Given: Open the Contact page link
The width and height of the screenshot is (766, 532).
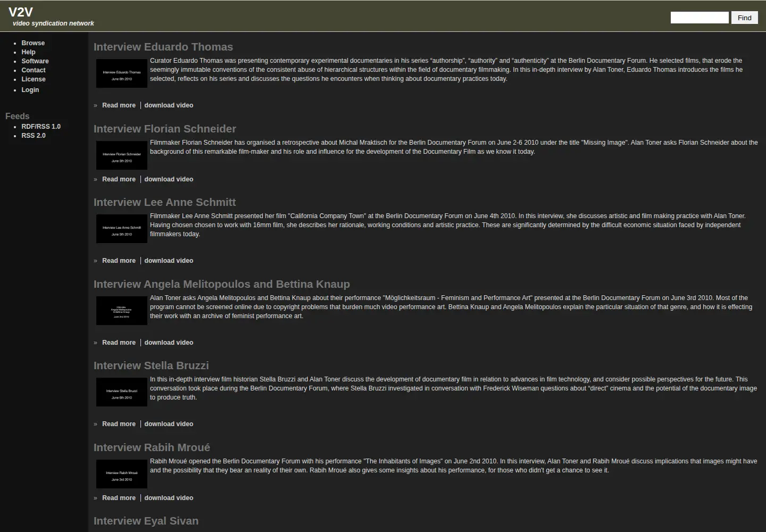Looking at the screenshot, I should (34, 70).
